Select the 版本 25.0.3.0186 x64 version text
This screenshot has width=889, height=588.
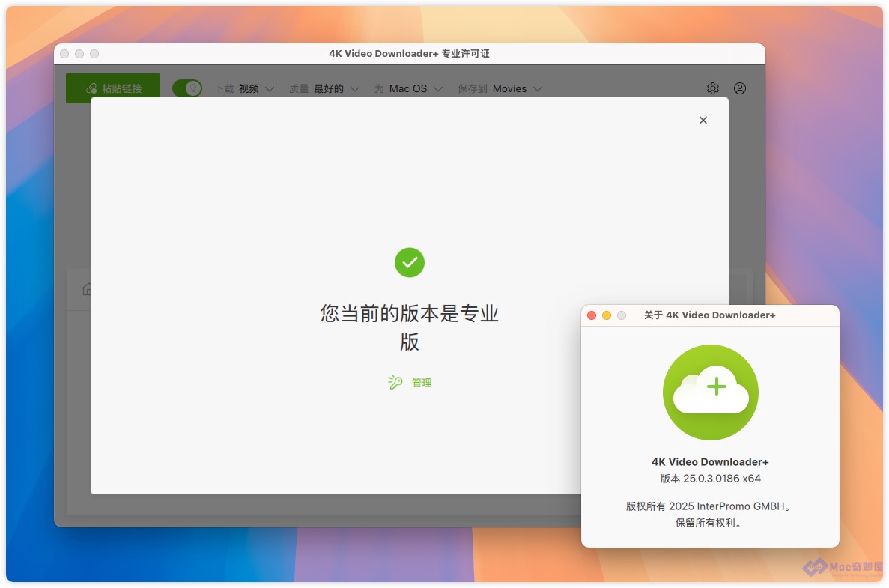click(711, 479)
